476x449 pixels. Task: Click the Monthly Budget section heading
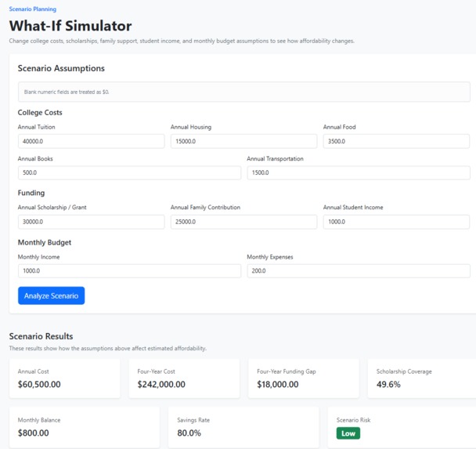click(x=45, y=242)
